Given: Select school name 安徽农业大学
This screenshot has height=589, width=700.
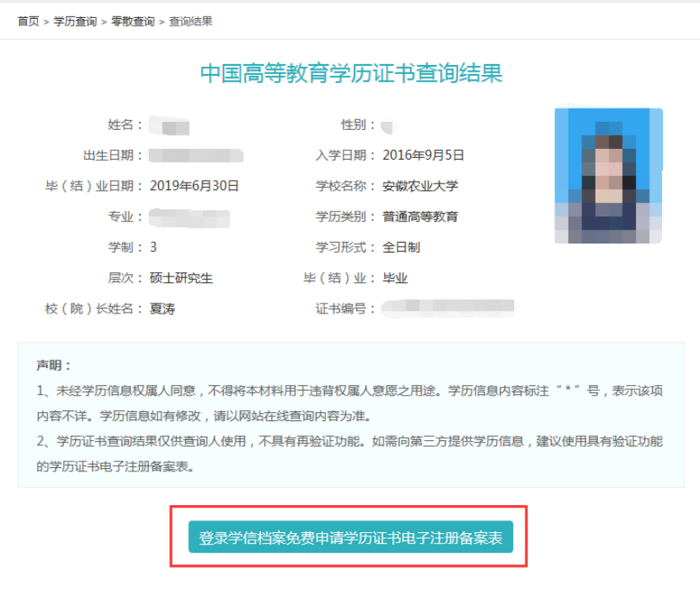Looking at the screenshot, I should click(x=420, y=186).
